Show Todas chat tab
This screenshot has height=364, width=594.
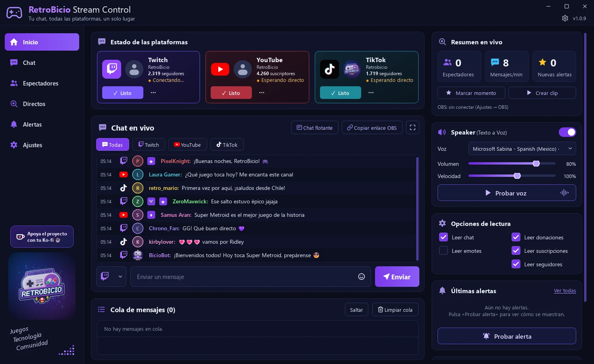112,145
